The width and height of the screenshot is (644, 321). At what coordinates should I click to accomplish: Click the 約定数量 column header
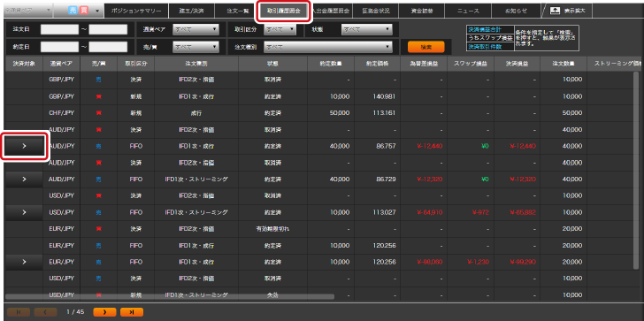click(331, 64)
